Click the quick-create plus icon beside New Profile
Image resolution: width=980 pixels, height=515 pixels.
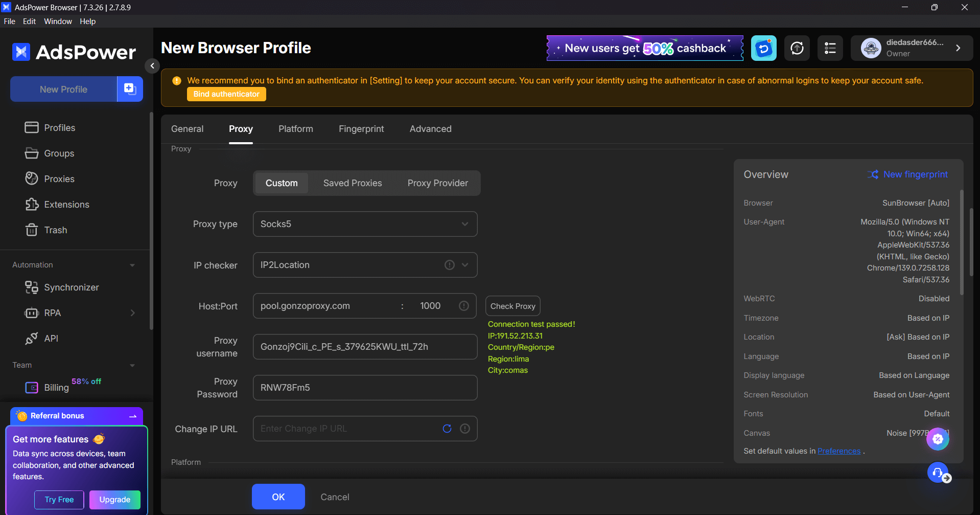[130, 89]
